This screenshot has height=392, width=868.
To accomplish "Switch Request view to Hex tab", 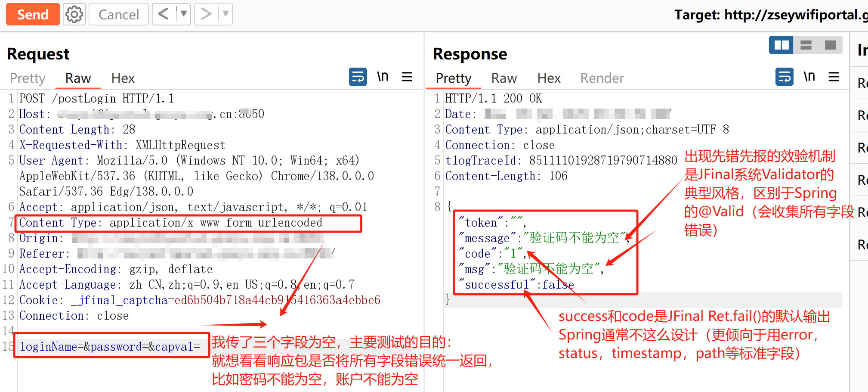I will point(123,78).
